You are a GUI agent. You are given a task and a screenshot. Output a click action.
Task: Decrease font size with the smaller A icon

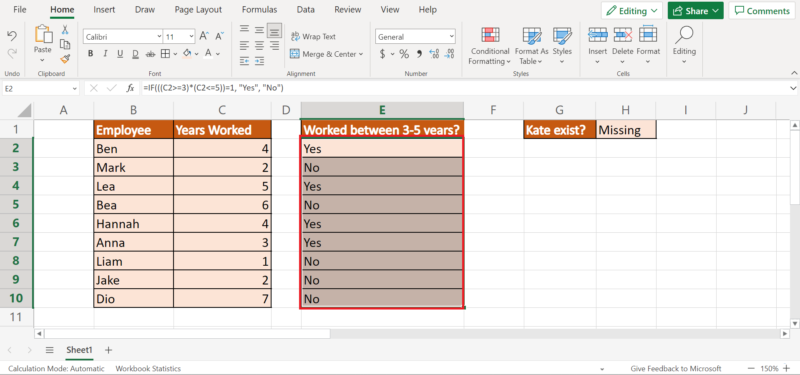[219, 36]
